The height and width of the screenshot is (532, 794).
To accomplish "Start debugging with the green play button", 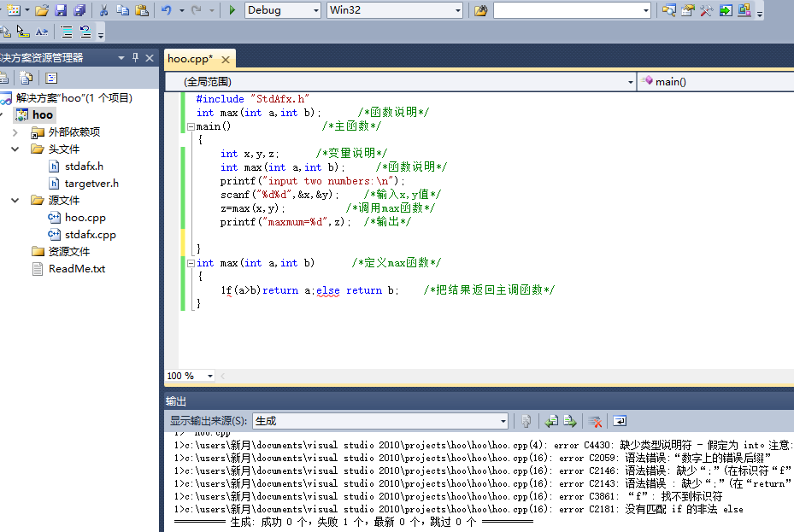I will (232, 10).
